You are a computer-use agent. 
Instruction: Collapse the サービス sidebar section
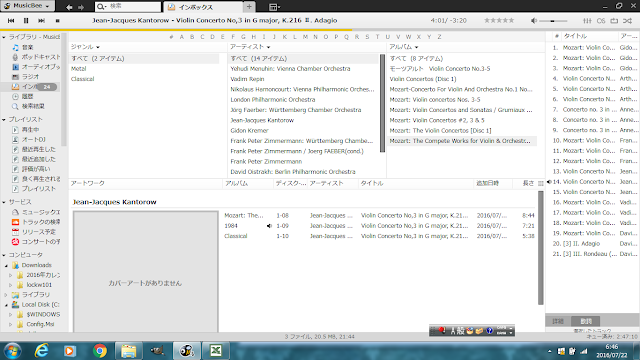pos(4,202)
